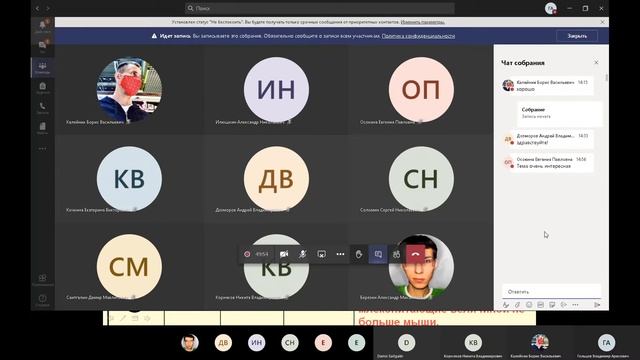Open the Activity bell in the sidebar
Image resolution: width=640 pixels, height=360 pixels.
click(42, 26)
